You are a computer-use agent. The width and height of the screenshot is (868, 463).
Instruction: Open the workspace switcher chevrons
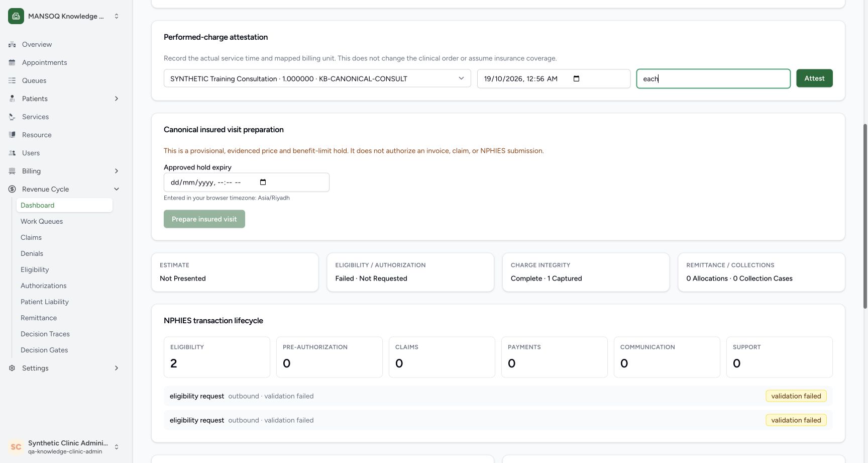[x=117, y=16]
